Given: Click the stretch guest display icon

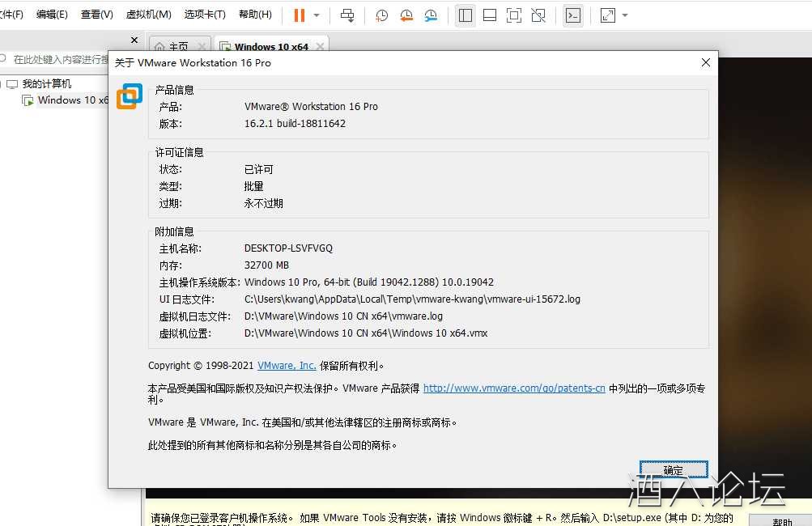Looking at the screenshot, I should tap(608, 15).
